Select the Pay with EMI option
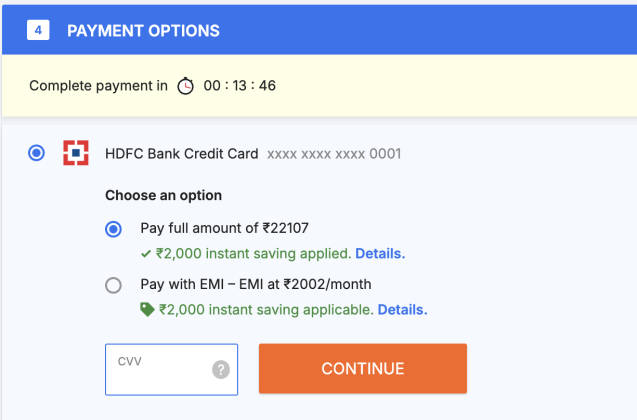The image size is (637, 420). [x=114, y=286]
